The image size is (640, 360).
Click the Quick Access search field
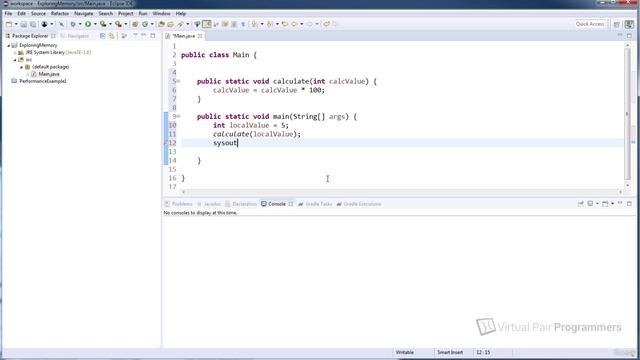[590, 24]
